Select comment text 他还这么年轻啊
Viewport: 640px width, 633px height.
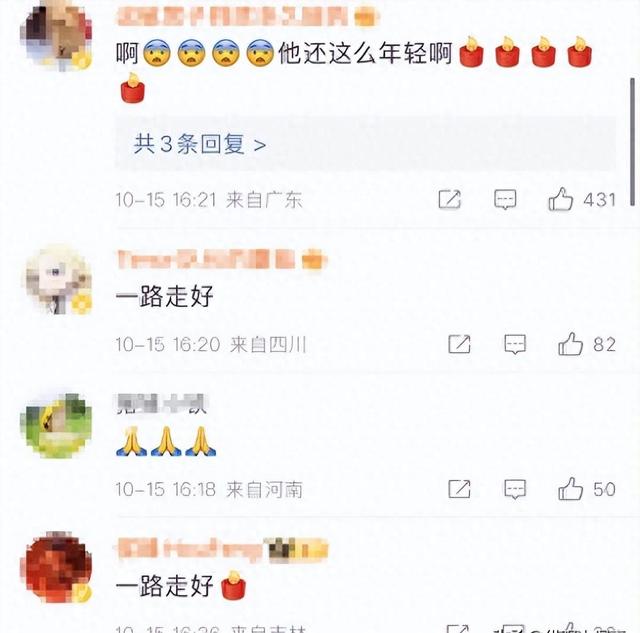pos(365,53)
